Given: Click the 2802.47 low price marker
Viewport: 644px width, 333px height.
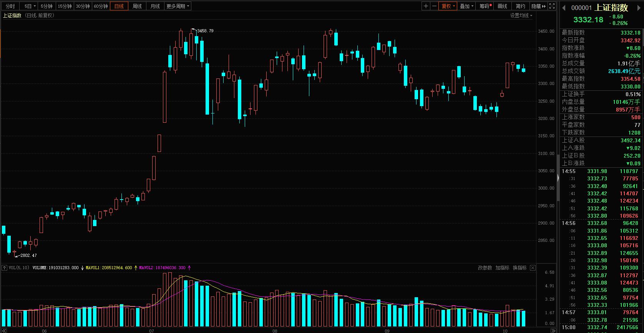Looking at the screenshot, I should [x=28, y=255].
